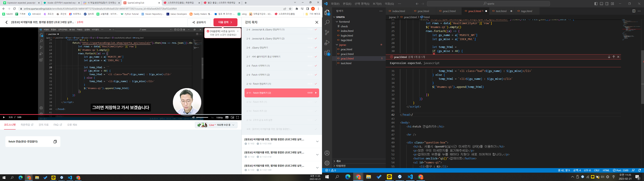Enter fullscreen for the lecture video
The height and width of the screenshot is (181, 644).
click(237, 117)
